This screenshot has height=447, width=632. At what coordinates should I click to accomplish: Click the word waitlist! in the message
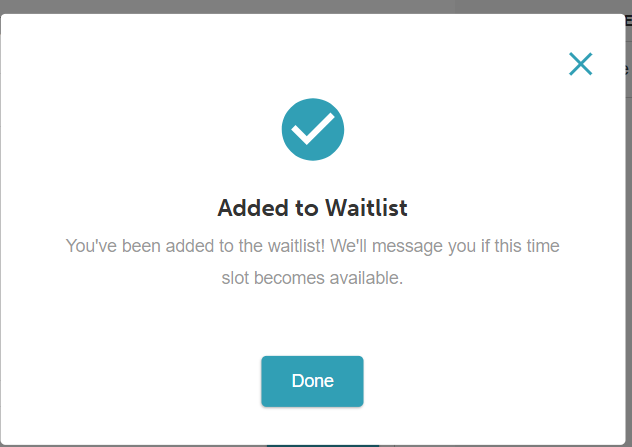pyautogui.click(x=296, y=246)
